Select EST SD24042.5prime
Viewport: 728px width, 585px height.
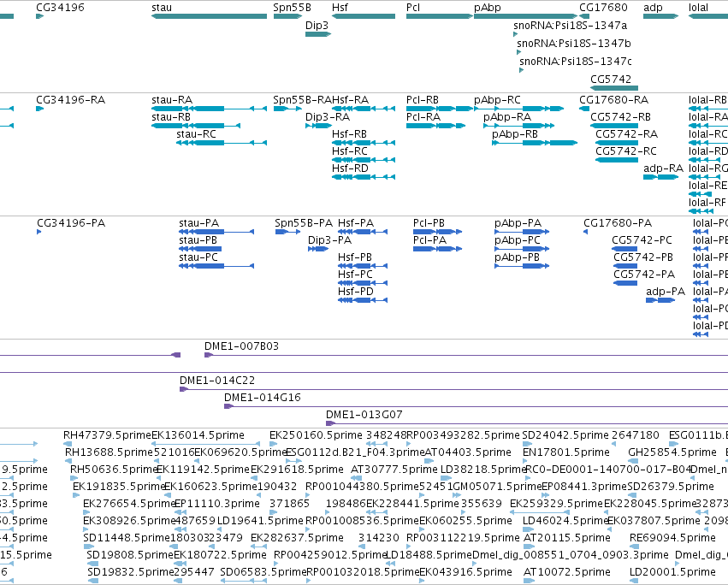[565, 435]
